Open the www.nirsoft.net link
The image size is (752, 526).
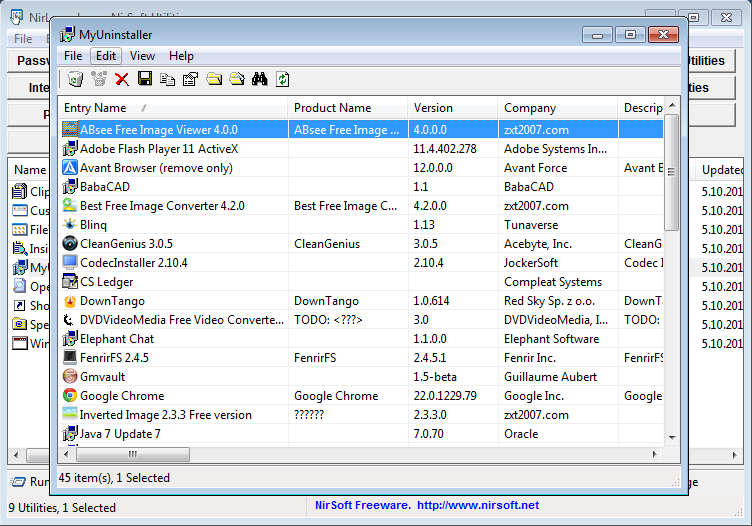(x=477, y=506)
